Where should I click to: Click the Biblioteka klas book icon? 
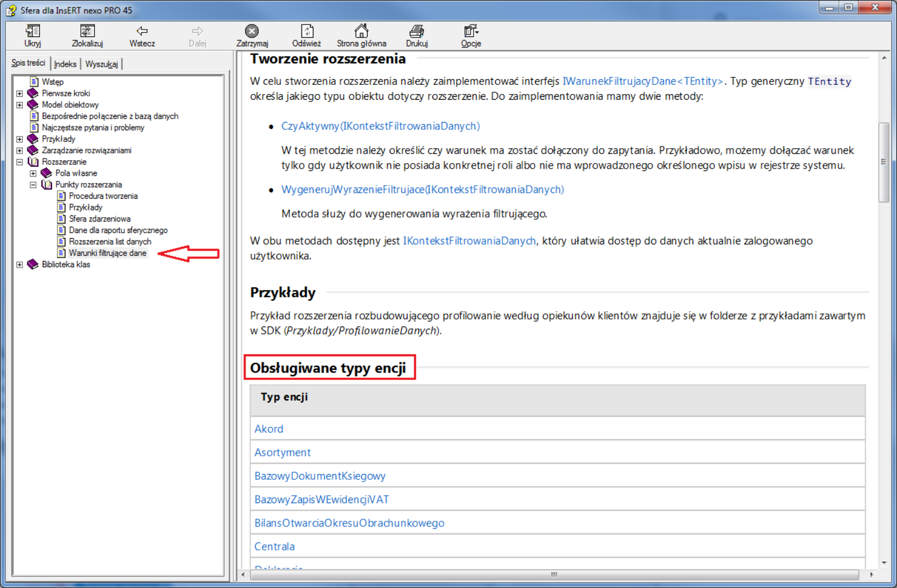pos(33,264)
